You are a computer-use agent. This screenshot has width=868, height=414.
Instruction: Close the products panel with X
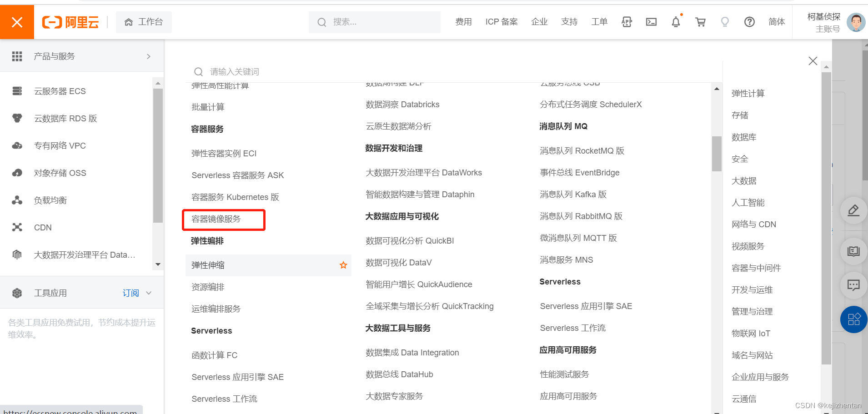click(813, 61)
